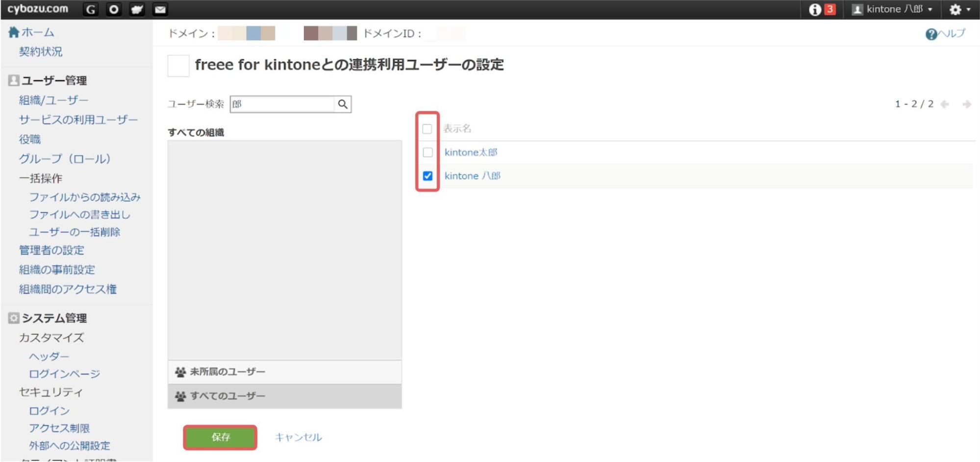
Task: Uncheck the kintone 八郎 checkbox
Action: 427,176
